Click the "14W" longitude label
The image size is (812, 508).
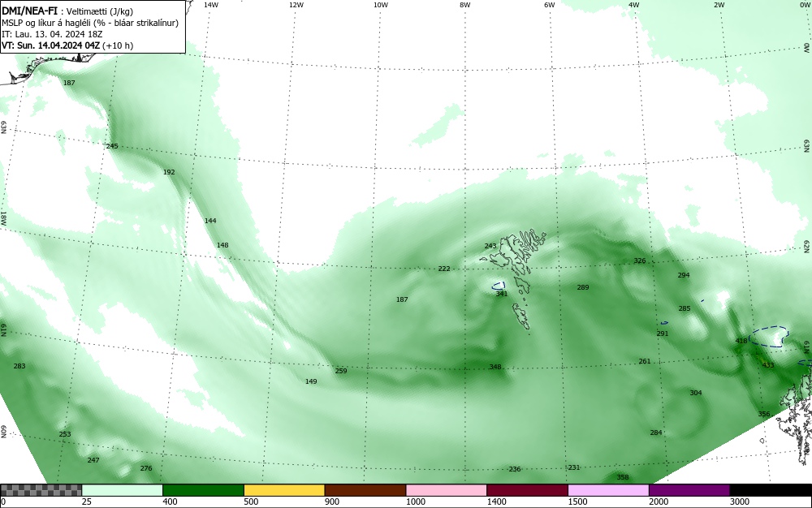point(210,5)
